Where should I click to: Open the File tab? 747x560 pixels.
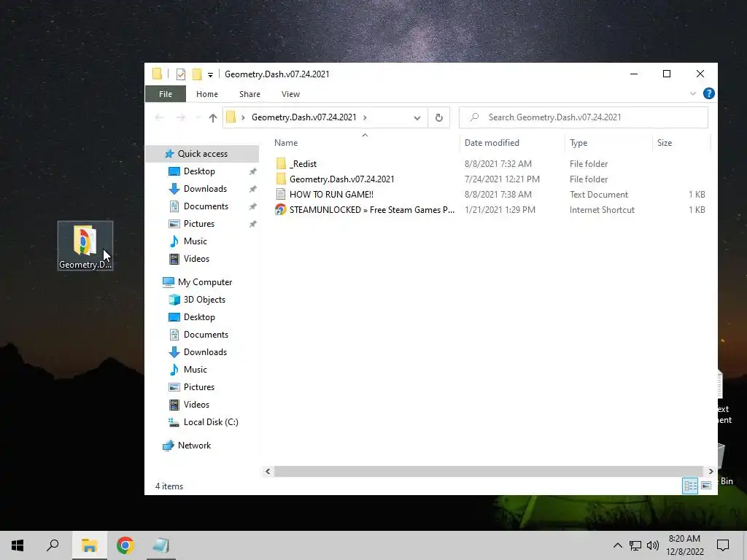tap(166, 94)
